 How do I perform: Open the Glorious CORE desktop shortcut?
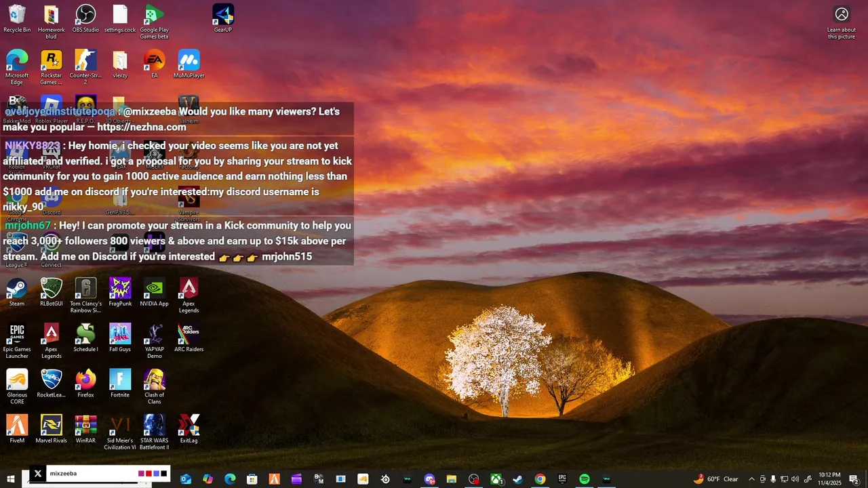pyautogui.click(x=17, y=386)
